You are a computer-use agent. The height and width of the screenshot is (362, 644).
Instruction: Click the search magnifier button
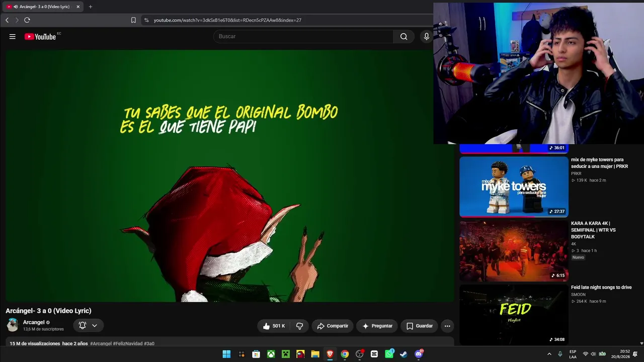(x=404, y=36)
